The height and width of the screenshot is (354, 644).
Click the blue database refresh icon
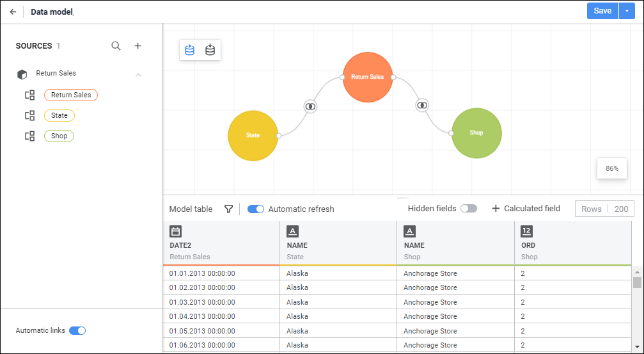pyautogui.click(x=189, y=50)
